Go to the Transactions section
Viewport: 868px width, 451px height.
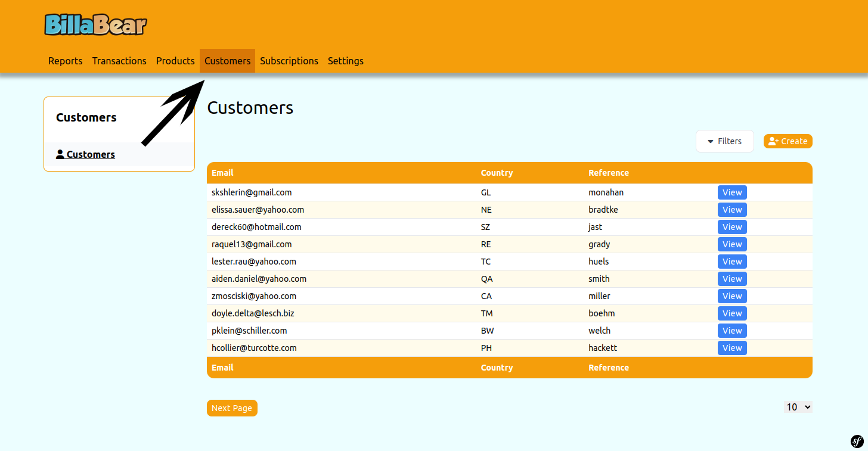point(119,61)
